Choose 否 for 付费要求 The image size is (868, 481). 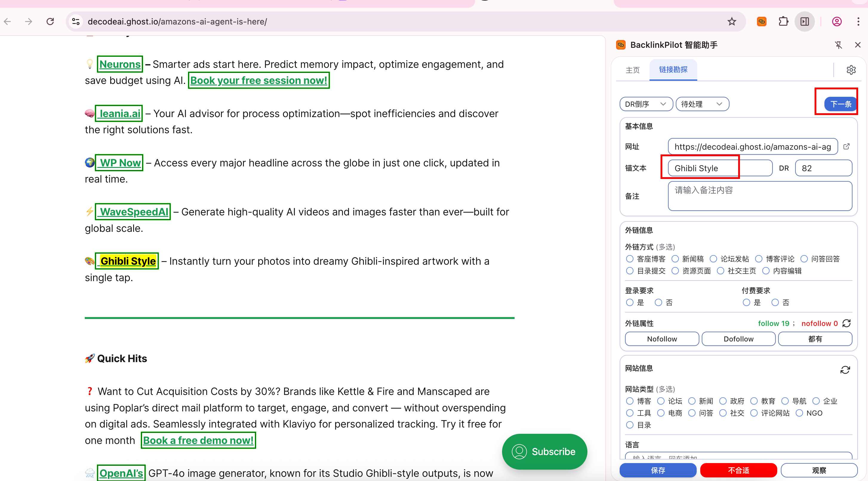(x=775, y=302)
